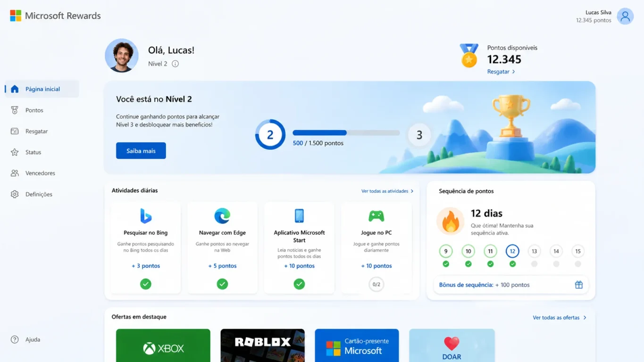Select day 11 in the streak

pos(490,251)
